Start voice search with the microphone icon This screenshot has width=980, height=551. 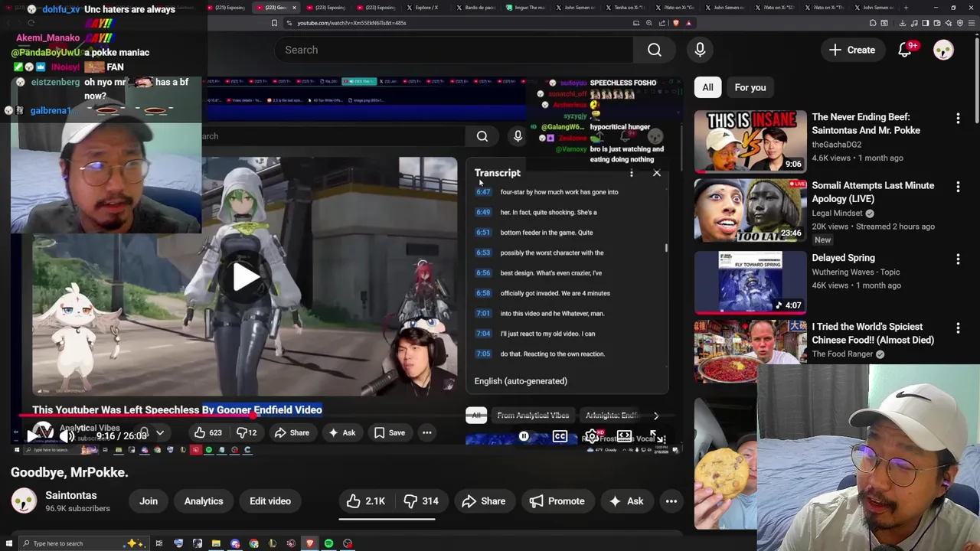click(x=700, y=50)
